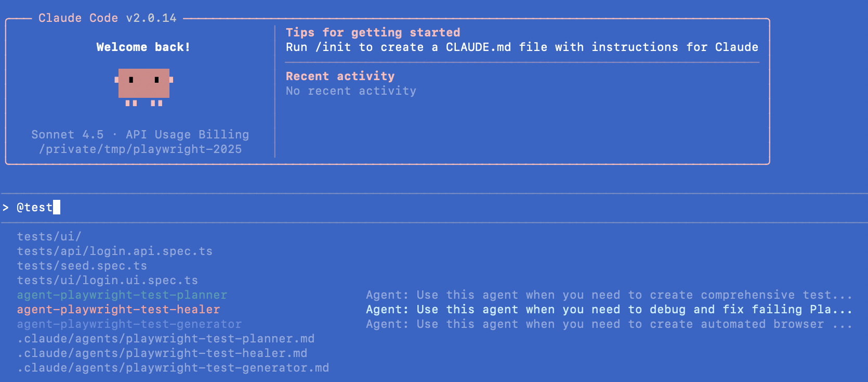Click the Sonnet 4.5 model label
868x382 pixels.
click(67, 135)
